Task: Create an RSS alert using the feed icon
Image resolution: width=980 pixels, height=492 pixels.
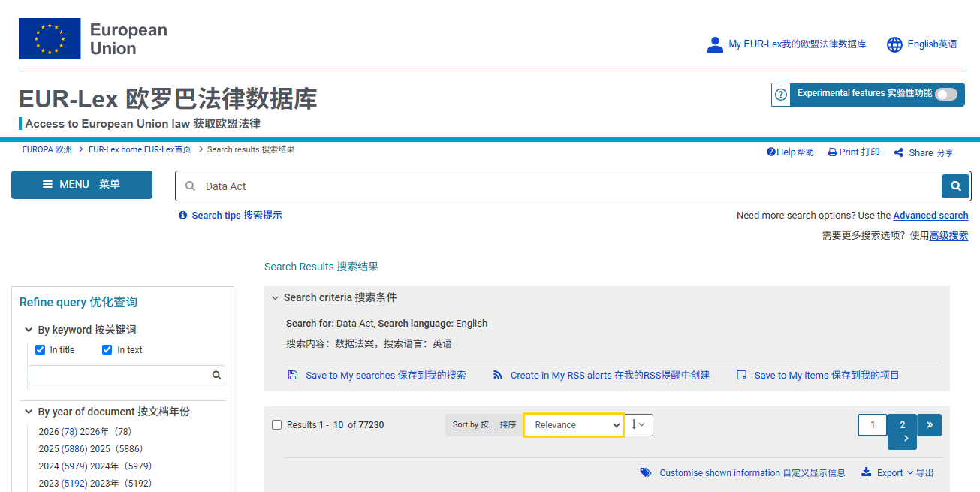Action: pos(498,375)
